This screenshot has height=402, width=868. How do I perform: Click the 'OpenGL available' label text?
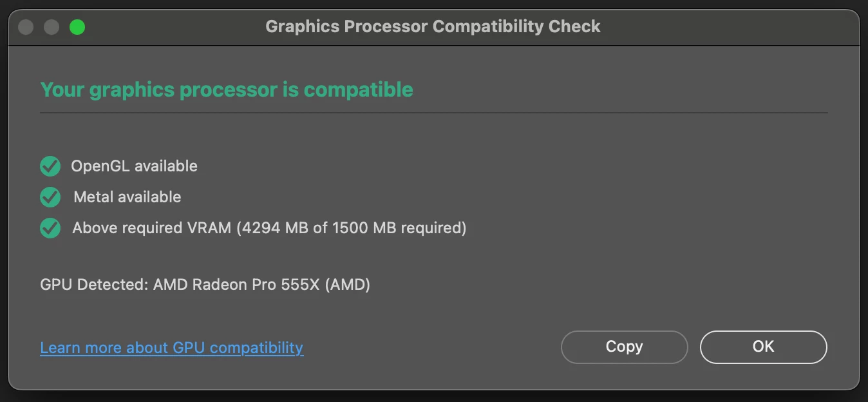click(x=134, y=166)
